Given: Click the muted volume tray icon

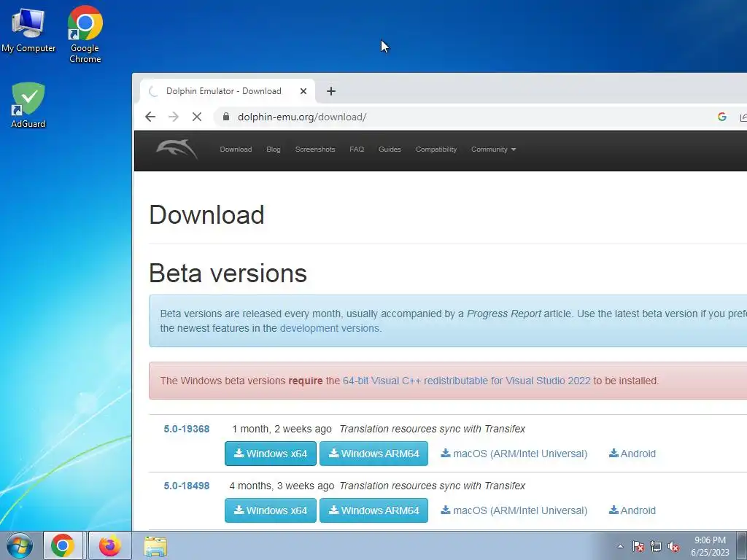Looking at the screenshot, I should (x=673, y=546).
